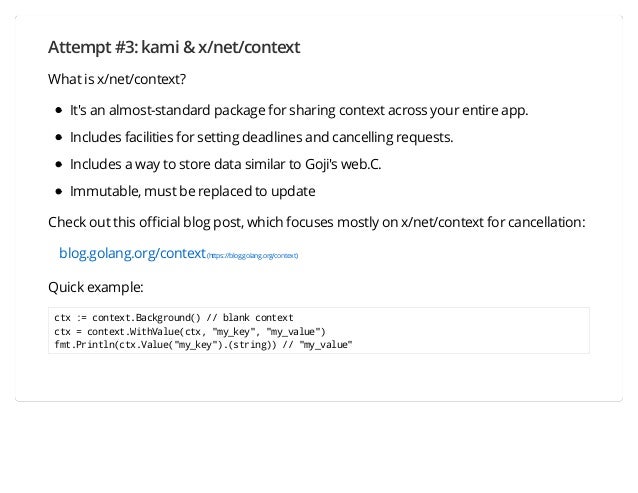Click the small https URL beside the link
Viewport: 638px width, 493px height.
(x=252, y=255)
